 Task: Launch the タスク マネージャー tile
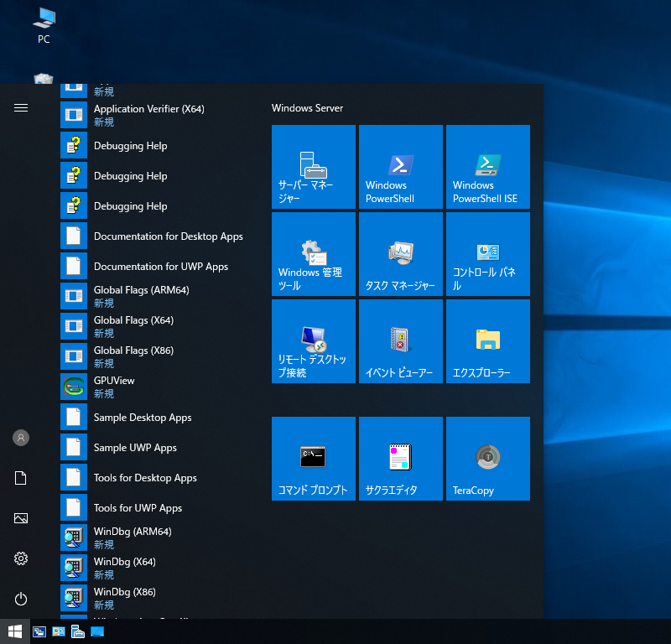pos(401,254)
